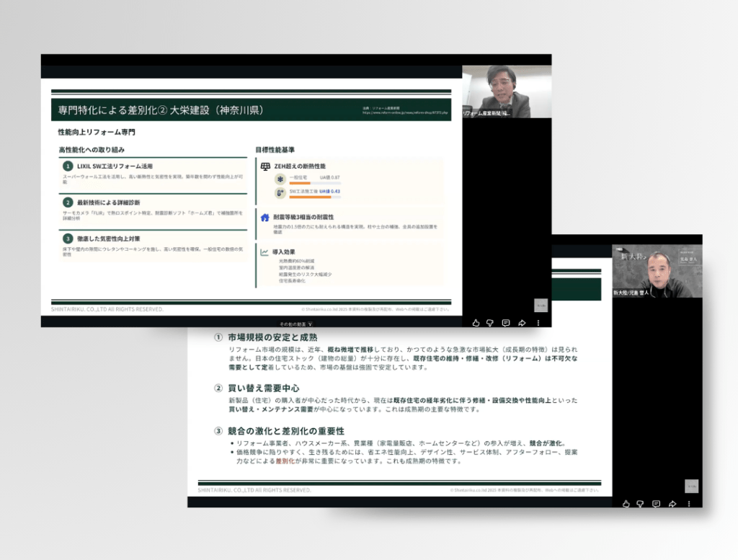Screen dimensions: 738x560
Task: Open three-dot more menu on upper video
Action: (x=538, y=323)
